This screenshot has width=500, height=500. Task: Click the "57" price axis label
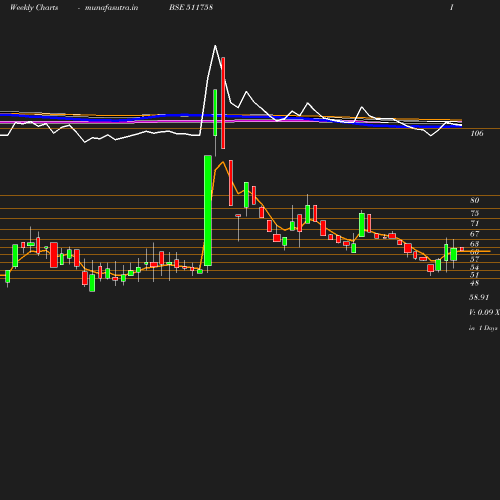475,259
